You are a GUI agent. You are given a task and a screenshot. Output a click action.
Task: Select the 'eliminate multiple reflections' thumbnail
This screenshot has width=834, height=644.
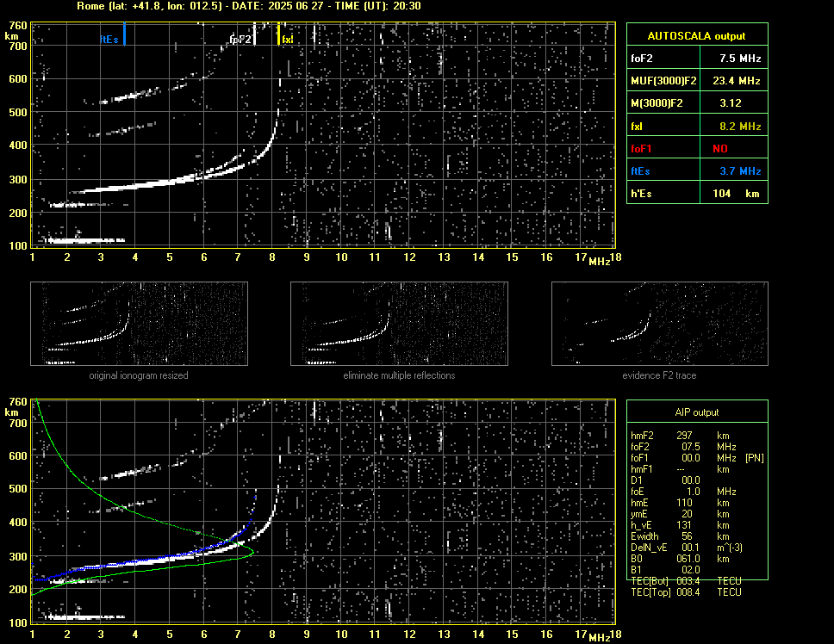tap(399, 324)
